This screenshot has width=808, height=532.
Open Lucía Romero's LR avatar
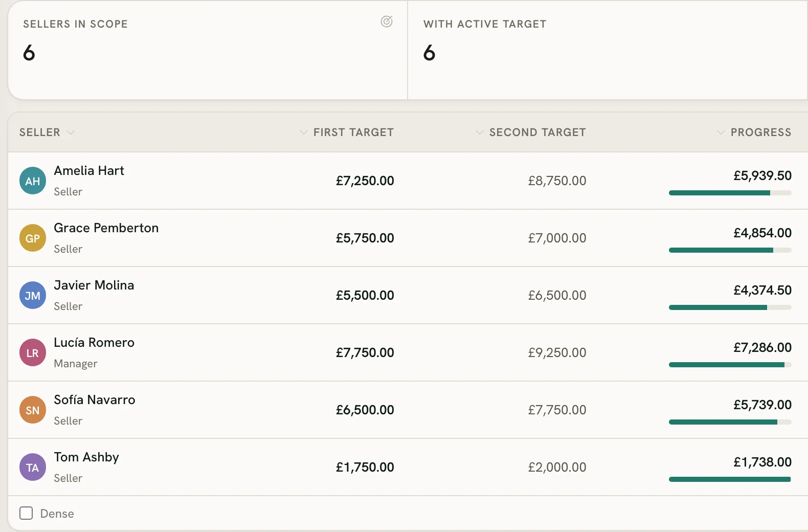coord(33,352)
